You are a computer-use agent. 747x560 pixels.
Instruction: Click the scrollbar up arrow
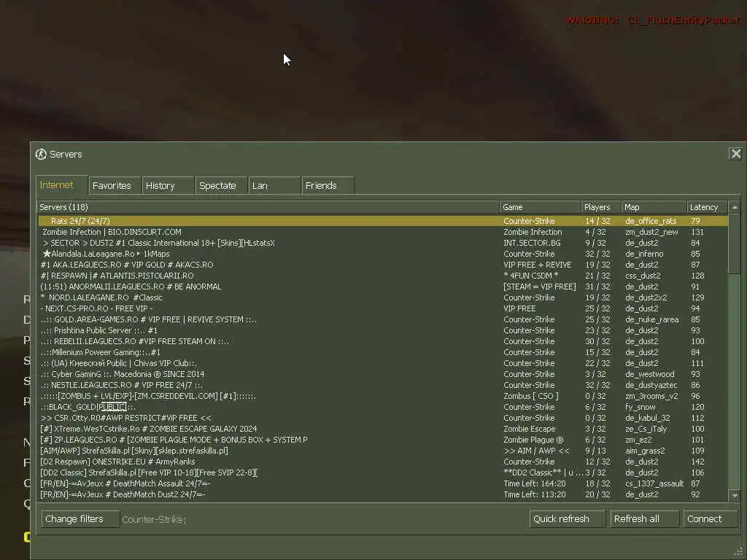[735, 207]
